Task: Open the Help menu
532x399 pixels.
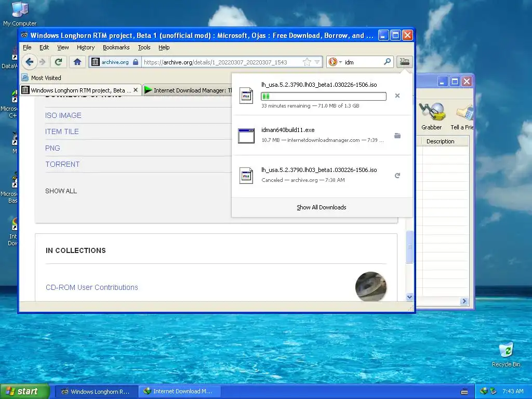Action: pos(164,47)
